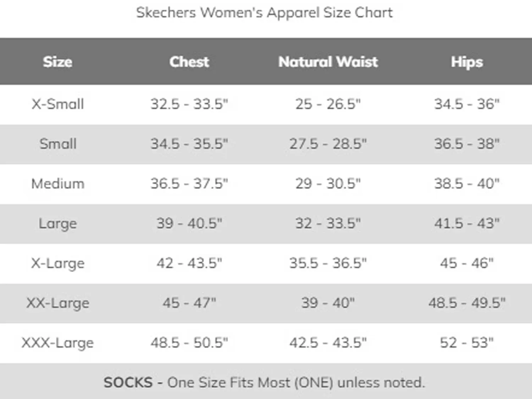Click the Chest column header
532x399 pixels.
189,62
